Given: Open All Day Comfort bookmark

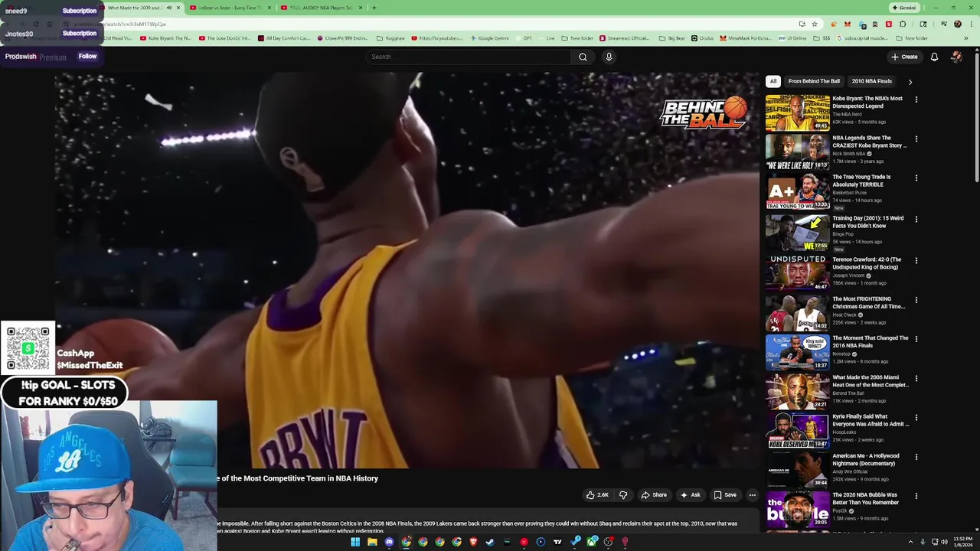Looking at the screenshot, I should pos(284,38).
